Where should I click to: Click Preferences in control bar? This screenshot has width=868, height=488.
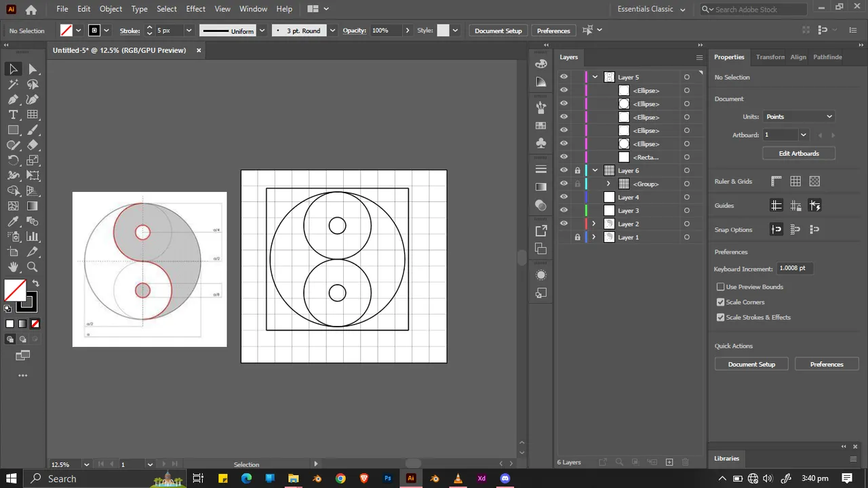[x=553, y=30]
